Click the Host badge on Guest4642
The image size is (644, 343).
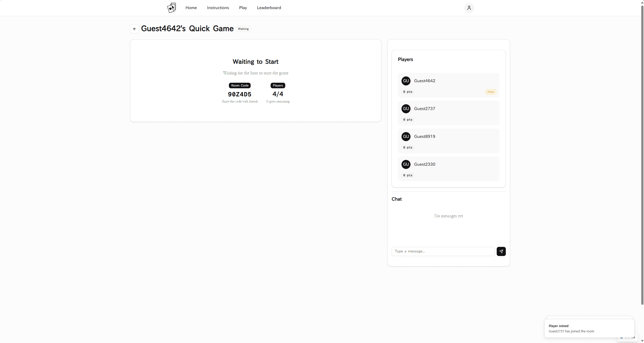[x=490, y=92]
